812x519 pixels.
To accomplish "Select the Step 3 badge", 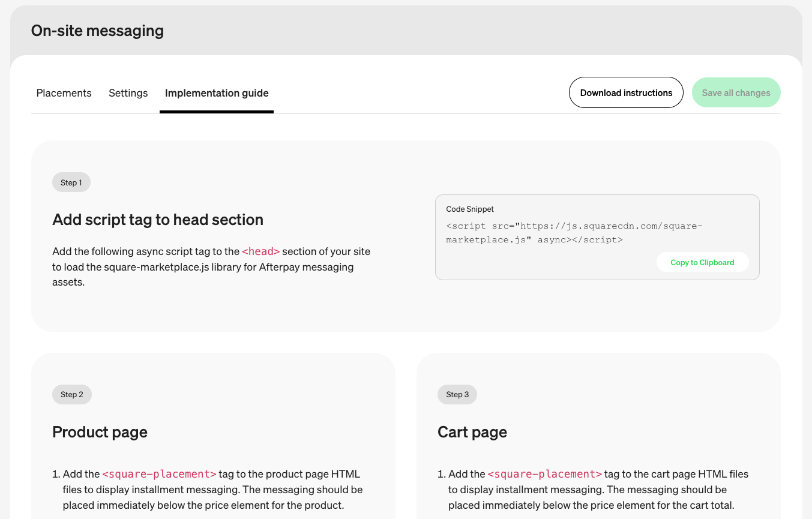I will [457, 394].
